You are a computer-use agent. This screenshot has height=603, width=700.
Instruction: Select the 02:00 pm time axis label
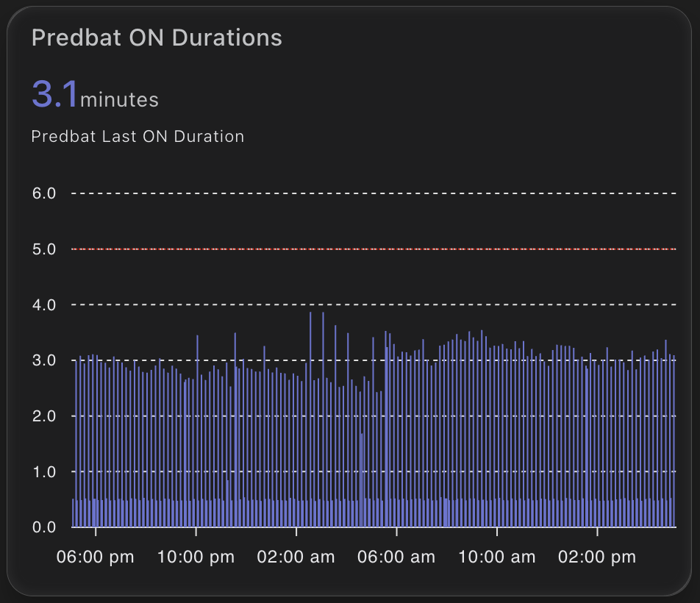click(596, 557)
